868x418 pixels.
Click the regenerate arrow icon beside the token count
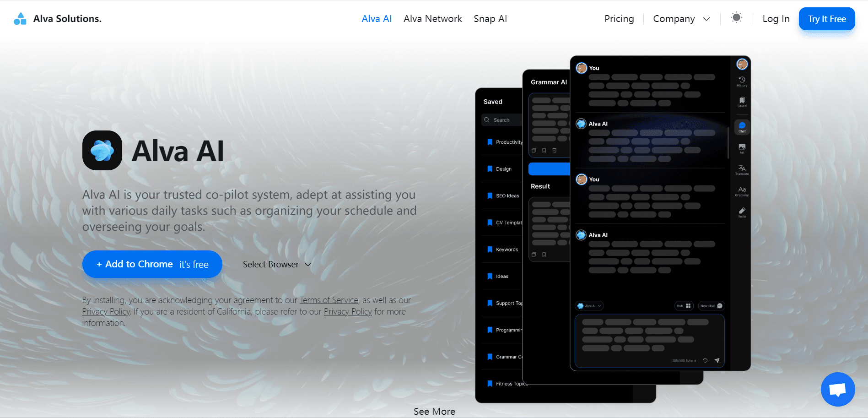tap(705, 360)
